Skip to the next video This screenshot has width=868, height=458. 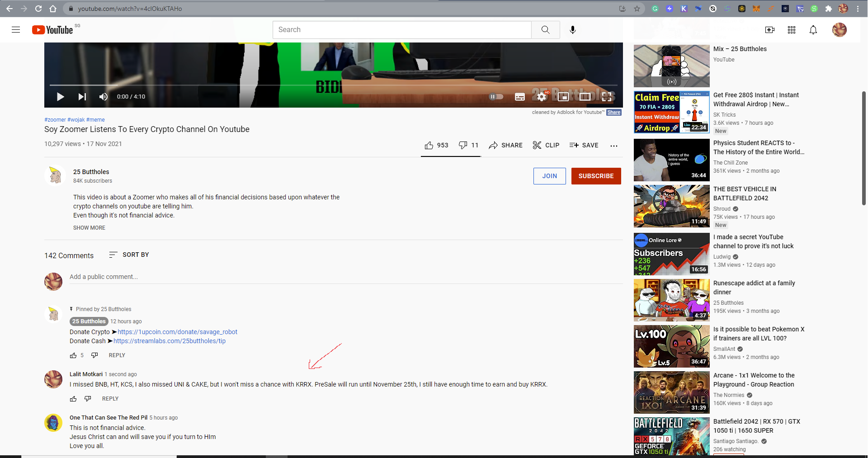[x=82, y=97]
